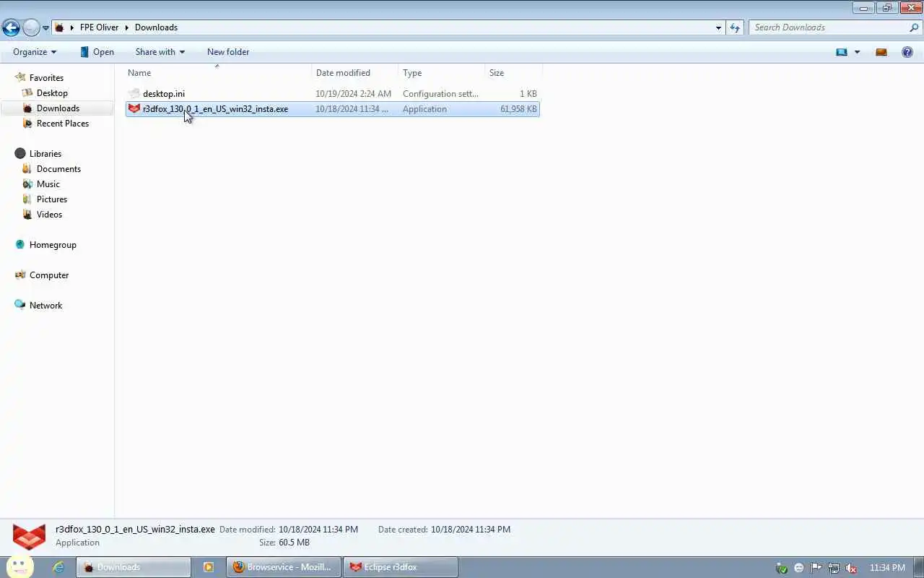Select Network in navigation pane
Screen dimensions: 924x578
tap(45, 306)
